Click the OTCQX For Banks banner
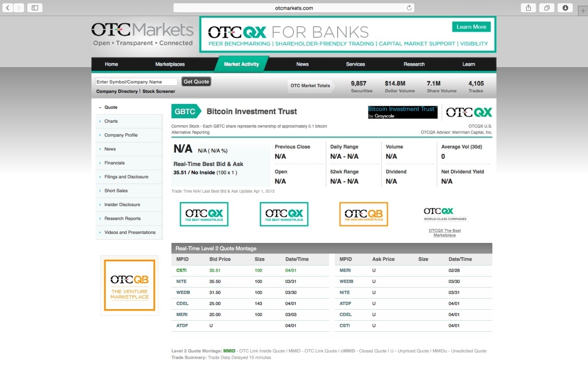Screen dimensions: 588x368 348,34
